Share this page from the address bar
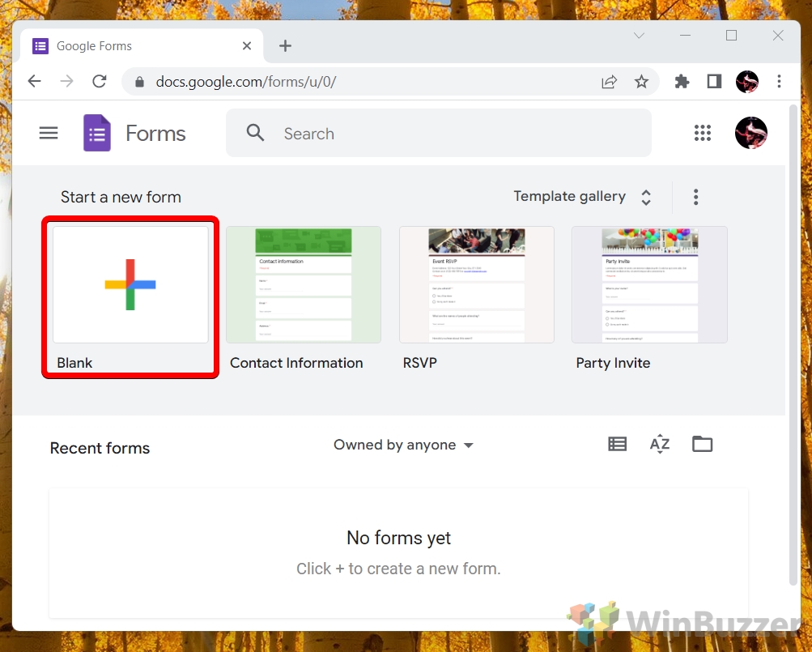812x652 pixels. [x=609, y=81]
